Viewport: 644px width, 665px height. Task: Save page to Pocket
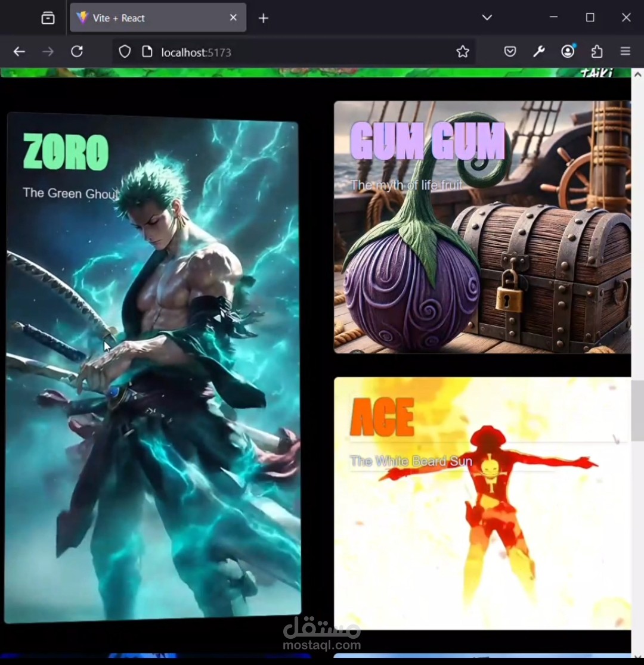(x=510, y=52)
